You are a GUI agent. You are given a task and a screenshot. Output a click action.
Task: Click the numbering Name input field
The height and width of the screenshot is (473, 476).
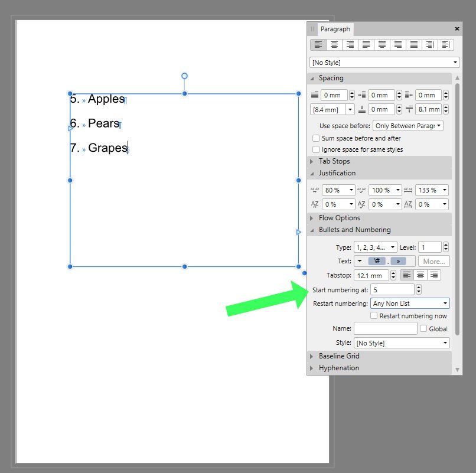tap(385, 328)
